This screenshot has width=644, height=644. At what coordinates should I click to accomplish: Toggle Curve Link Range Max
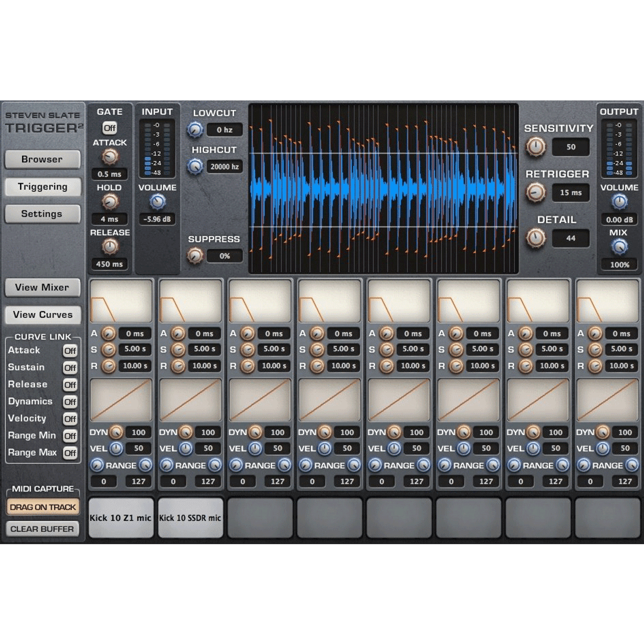click(x=70, y=453)
